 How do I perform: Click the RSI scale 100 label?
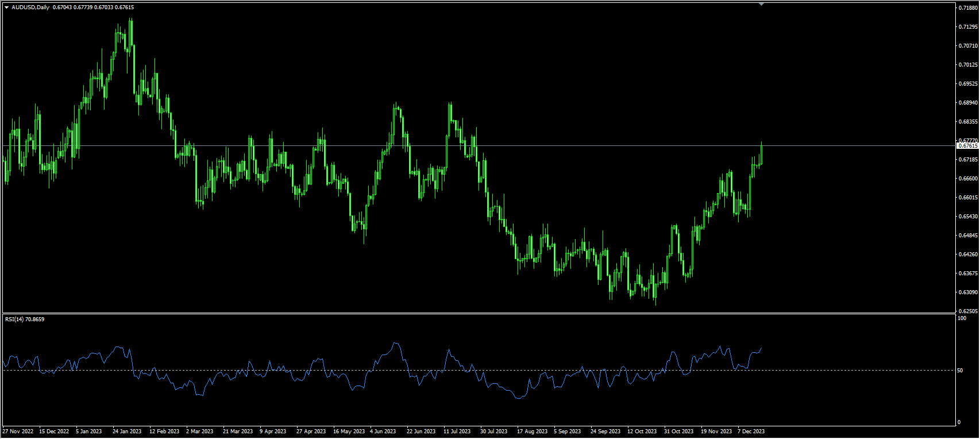tap(962, 318)
